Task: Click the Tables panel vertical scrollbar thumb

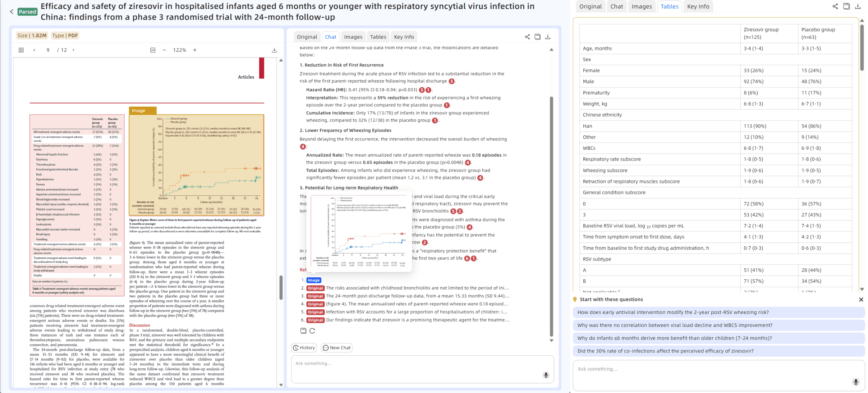Action: click(x=862, y=47)
